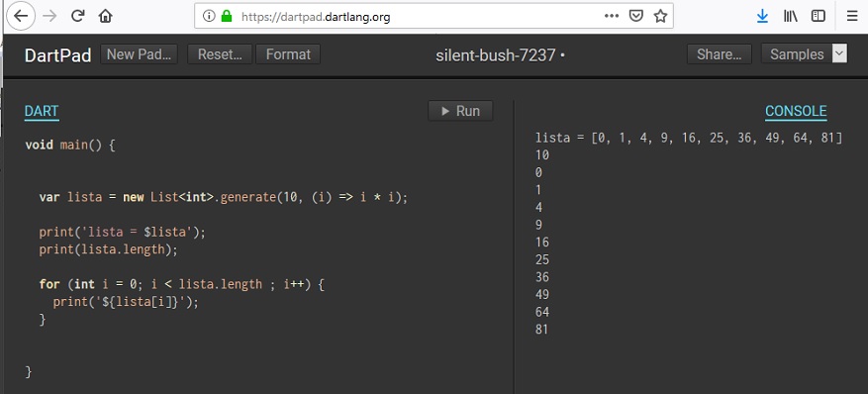Go back with the browser back arrow

click(21, 16)
